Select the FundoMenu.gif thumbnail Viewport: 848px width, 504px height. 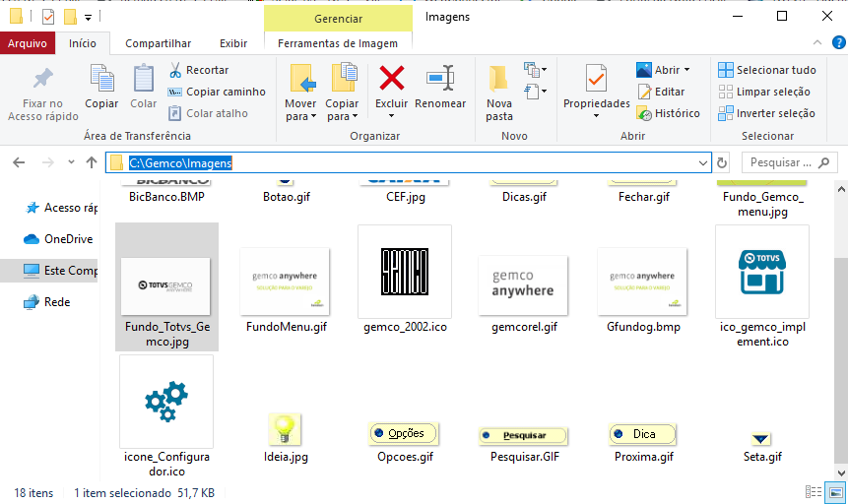coord(286,283)
